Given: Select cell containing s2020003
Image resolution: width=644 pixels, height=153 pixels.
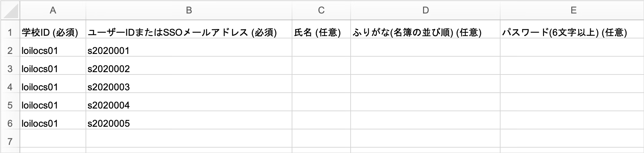Looking at the screenshot, I should 189,87.
